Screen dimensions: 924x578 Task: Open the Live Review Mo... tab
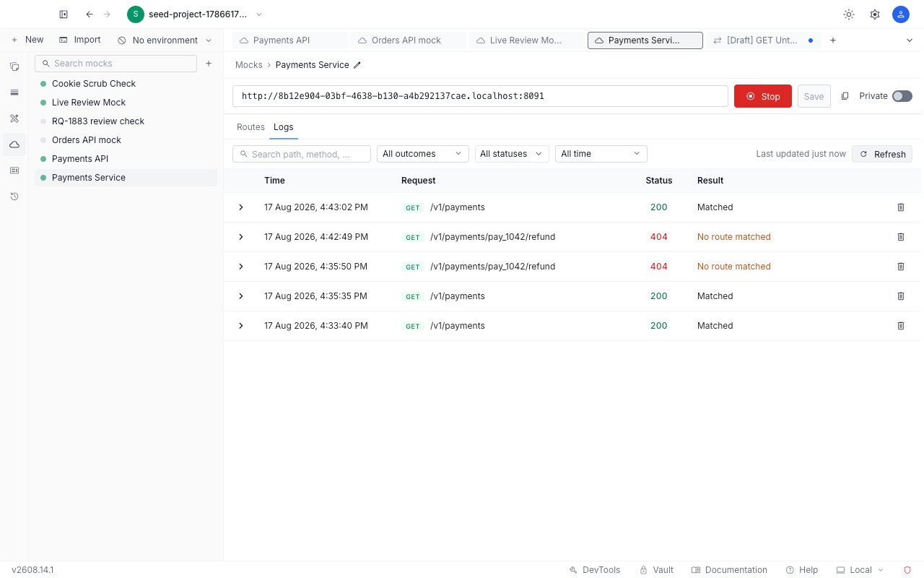(x=527, y=40)
